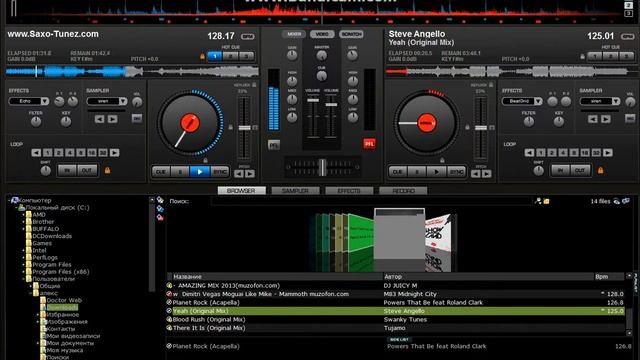Click the left channel volume fader

click(313, 100)
